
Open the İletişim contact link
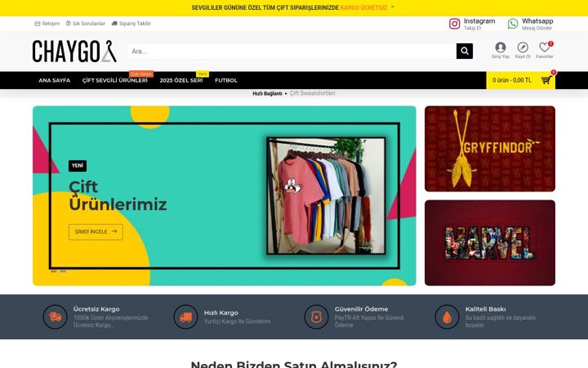47,23
